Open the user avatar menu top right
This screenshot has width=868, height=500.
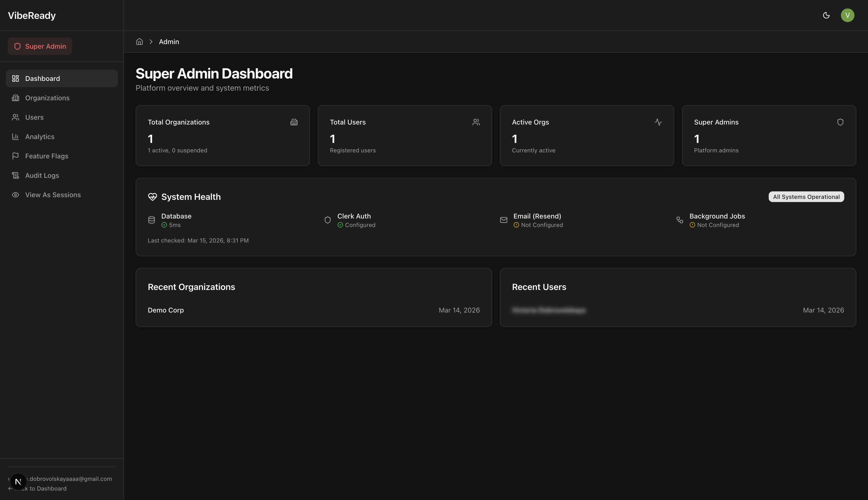pos(848,15)
